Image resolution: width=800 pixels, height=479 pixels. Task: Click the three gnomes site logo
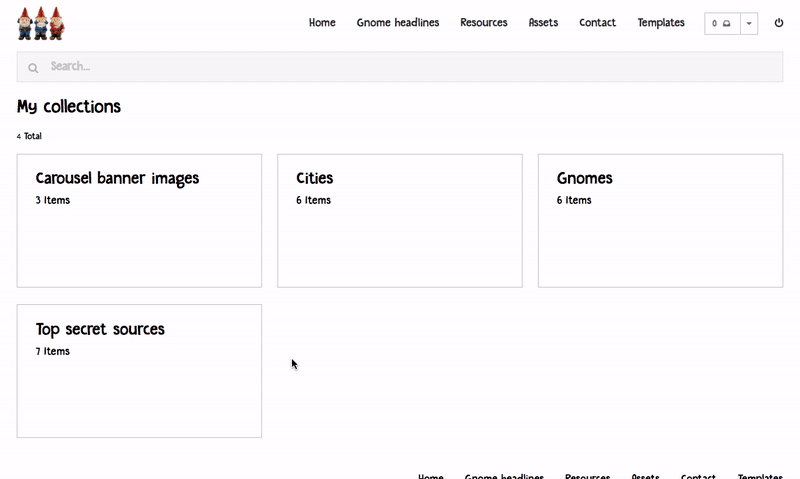[x=41, y=23]
